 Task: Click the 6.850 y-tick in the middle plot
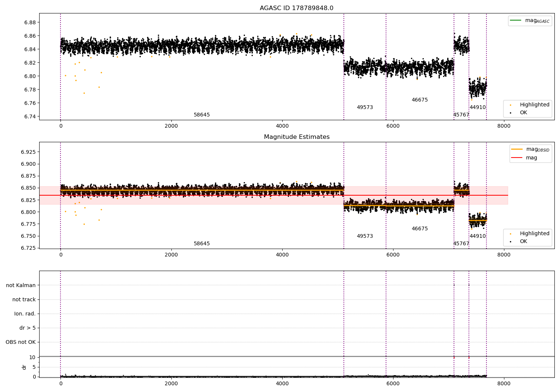click(x=28, y=188)
